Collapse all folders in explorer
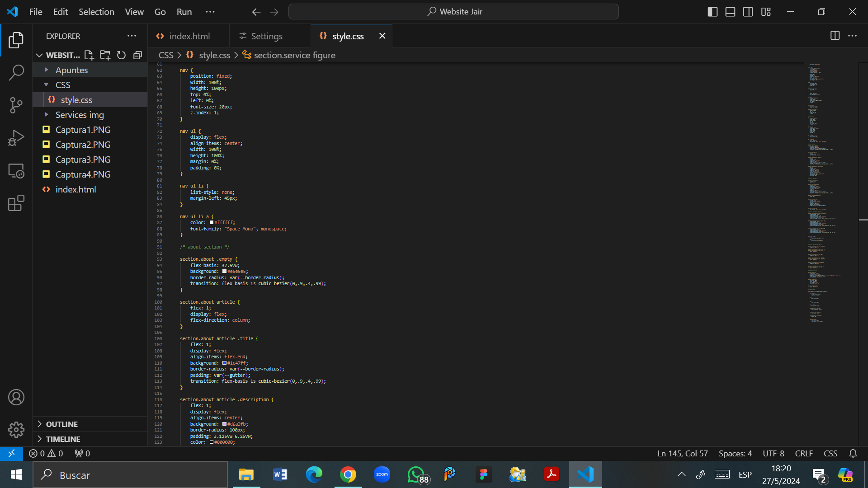 point(137,55)
